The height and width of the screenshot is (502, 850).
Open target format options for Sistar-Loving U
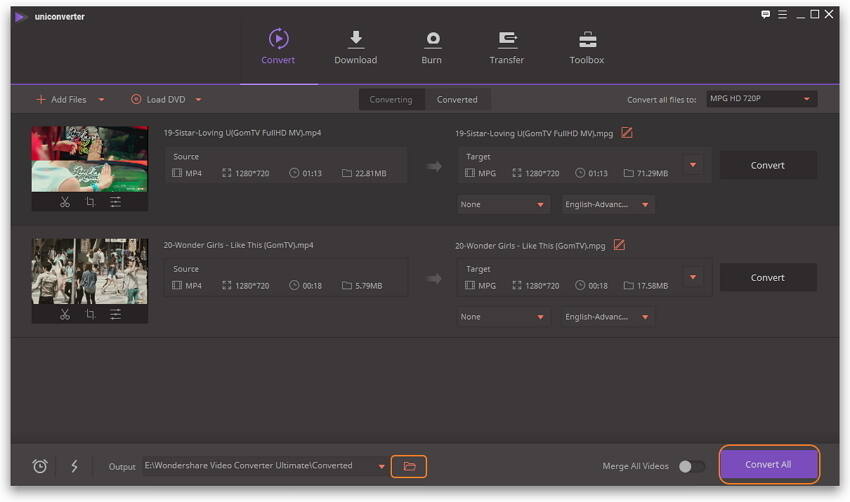click(693, 165)
